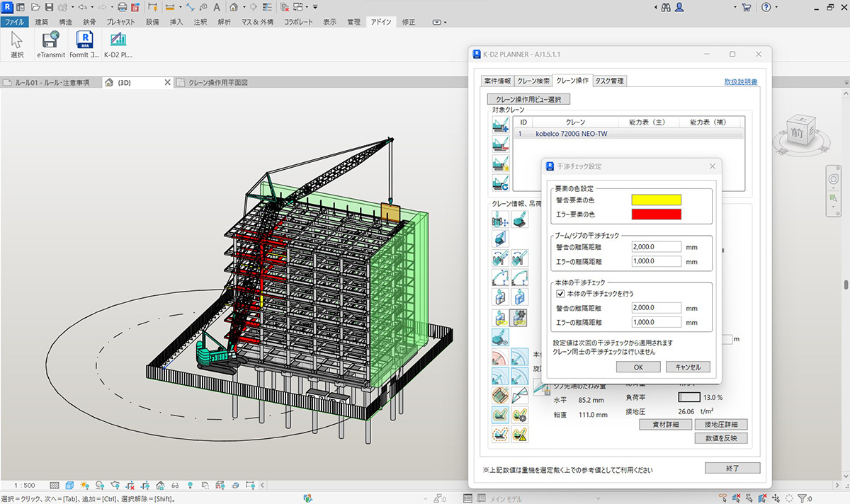Click the save icon in quick access toolbar

(x=49, y=7)
